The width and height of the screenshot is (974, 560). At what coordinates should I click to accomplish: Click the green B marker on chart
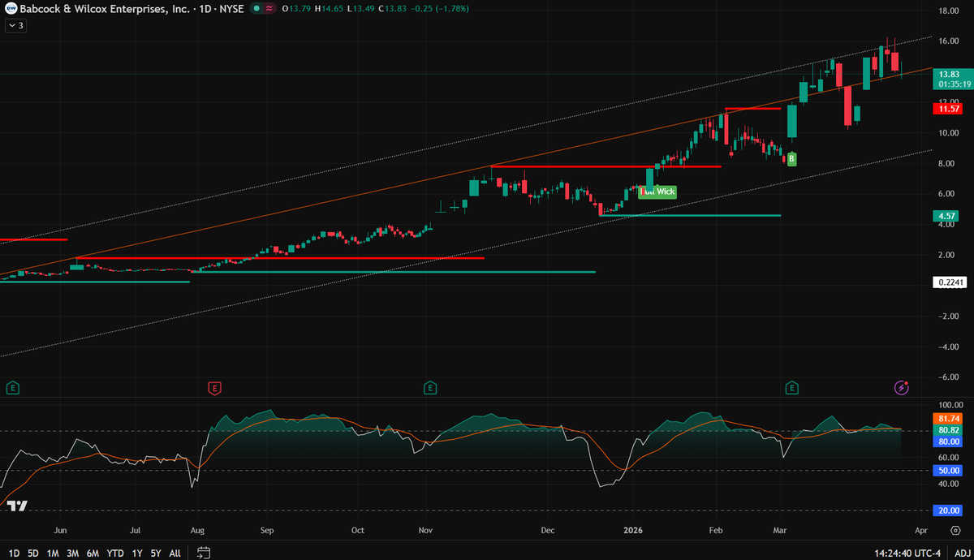click(792, 159)
